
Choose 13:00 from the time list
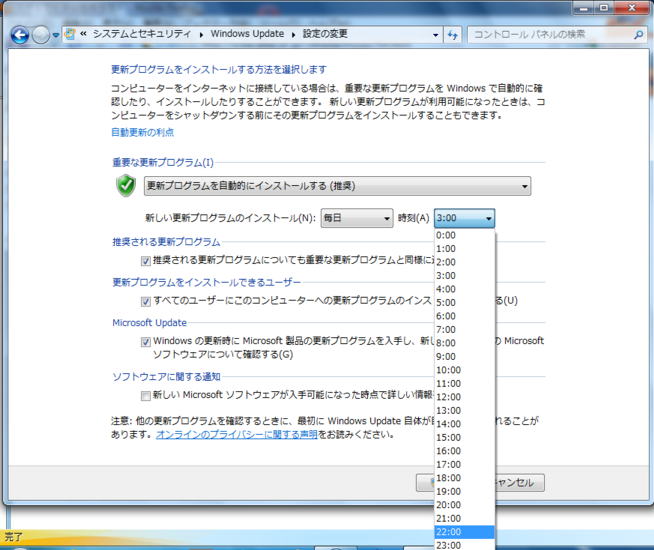tap(464, 410)
